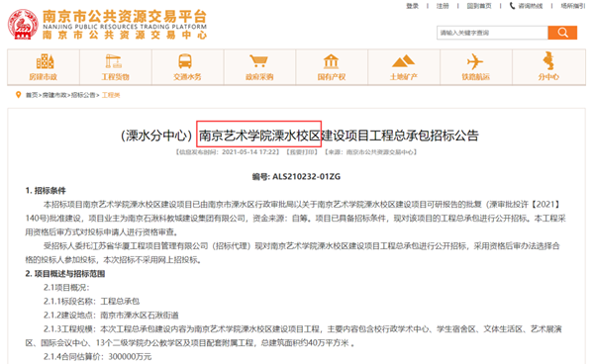Click 首页 in the breadcrumb
Image resolution: width=594 pixels, height=364 pixels.
point(32,95)
